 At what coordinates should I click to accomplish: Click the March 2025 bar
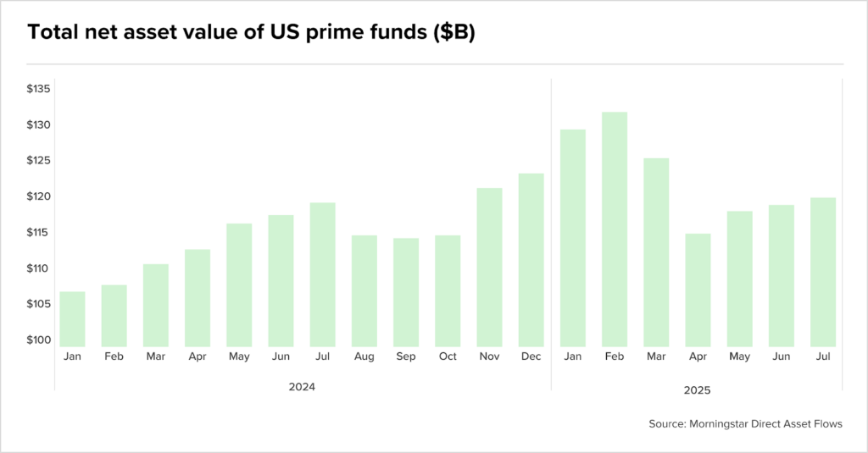pyautogui.click(x=657, y=253)
